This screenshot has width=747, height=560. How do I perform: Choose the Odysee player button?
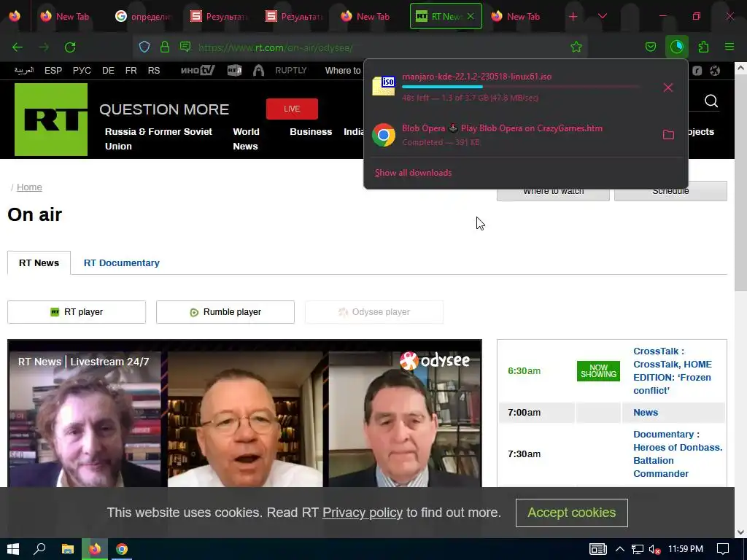(x=374, y=312)
